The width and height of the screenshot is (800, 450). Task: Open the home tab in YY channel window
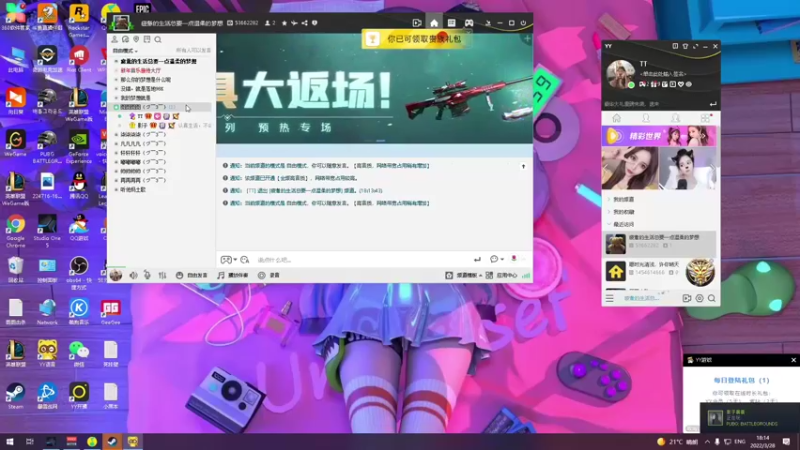(x=434, y=23)
